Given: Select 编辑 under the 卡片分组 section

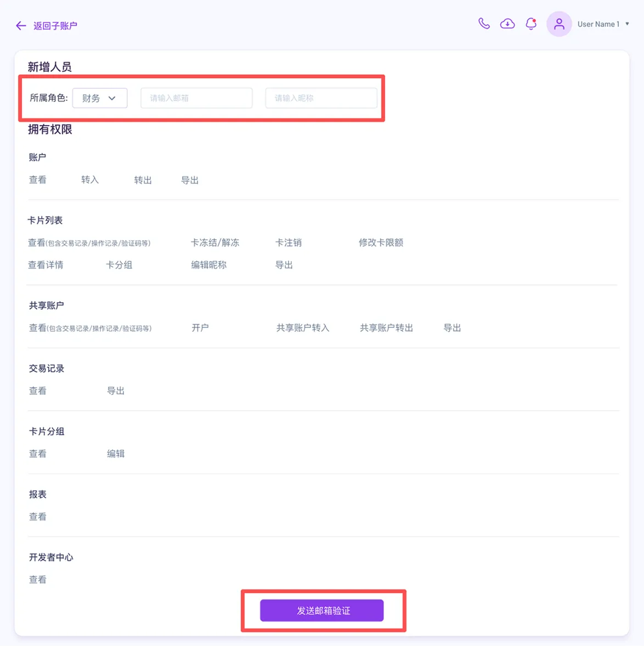Looking at the screenshot, I should click(x=116, y=454).
